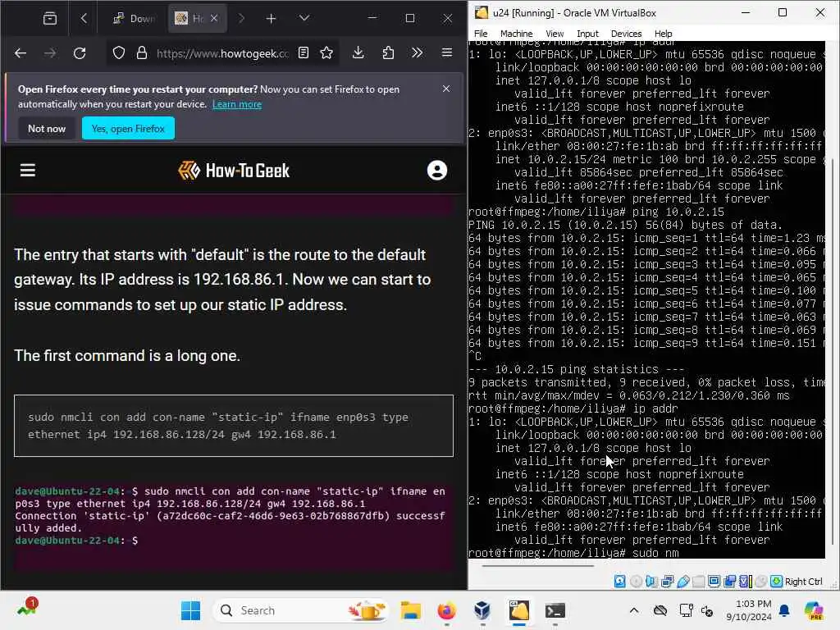
Task: Open VirtualBox Devices menu
Action: pos(626,33)
